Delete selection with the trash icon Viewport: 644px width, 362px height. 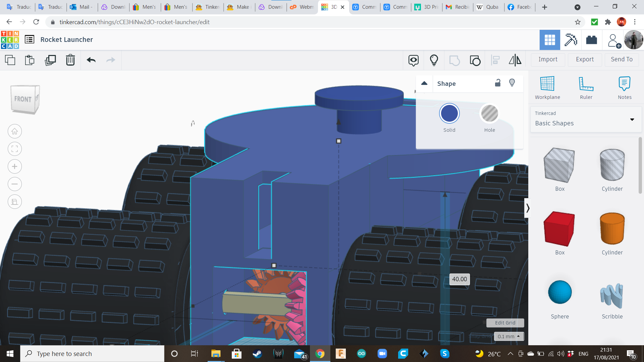pos(70,60)
